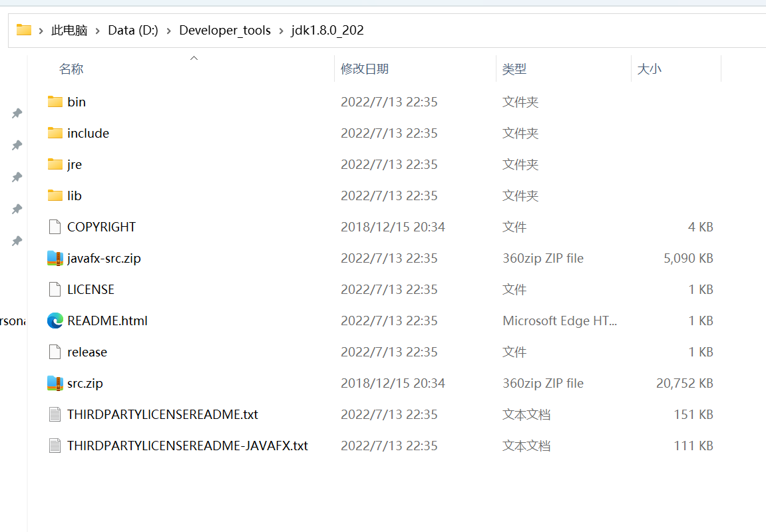
Task: Select the LICENSE file name
Action: pos(91,289)
